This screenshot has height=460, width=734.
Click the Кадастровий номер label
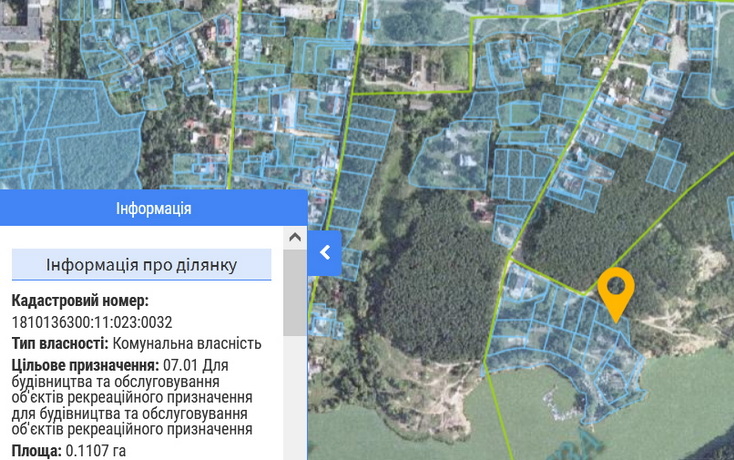tap(80, 300)
